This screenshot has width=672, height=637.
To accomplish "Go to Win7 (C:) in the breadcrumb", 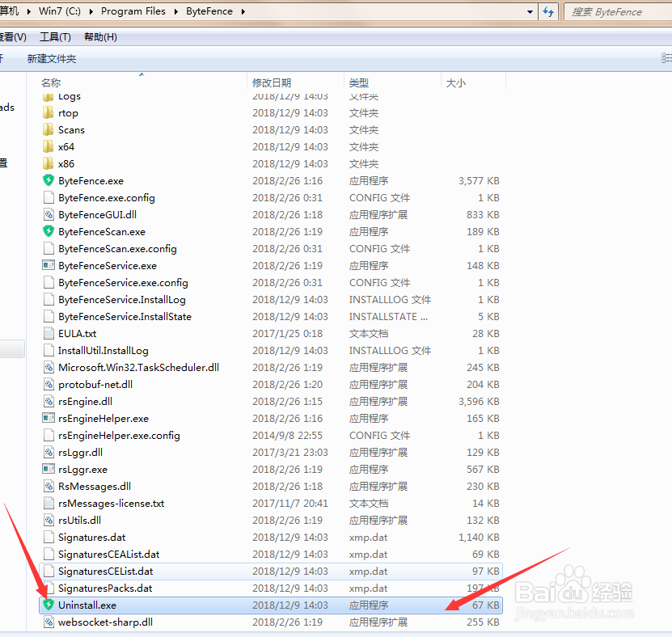I will pos(60,11).
